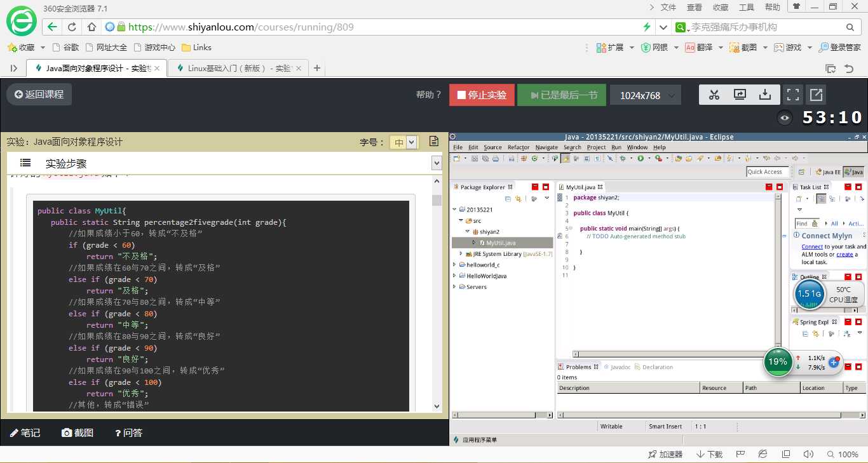
Task: Toggle Link with Editor in Package Explorer
Action: point(518,199)
